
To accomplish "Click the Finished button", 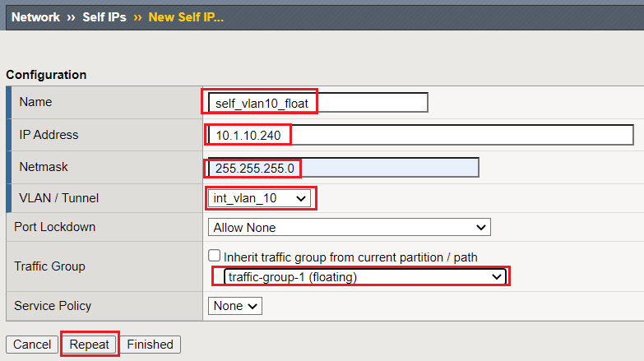I will 150,345.
